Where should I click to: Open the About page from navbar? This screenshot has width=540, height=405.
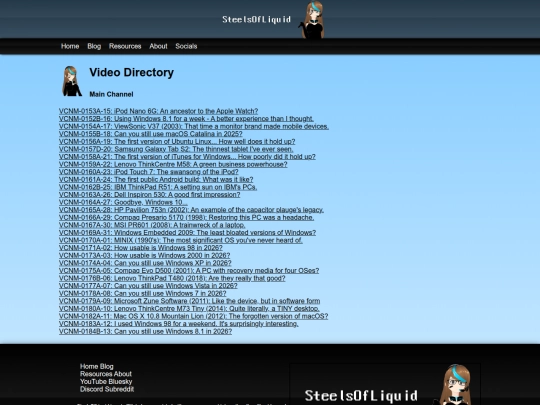158,46
